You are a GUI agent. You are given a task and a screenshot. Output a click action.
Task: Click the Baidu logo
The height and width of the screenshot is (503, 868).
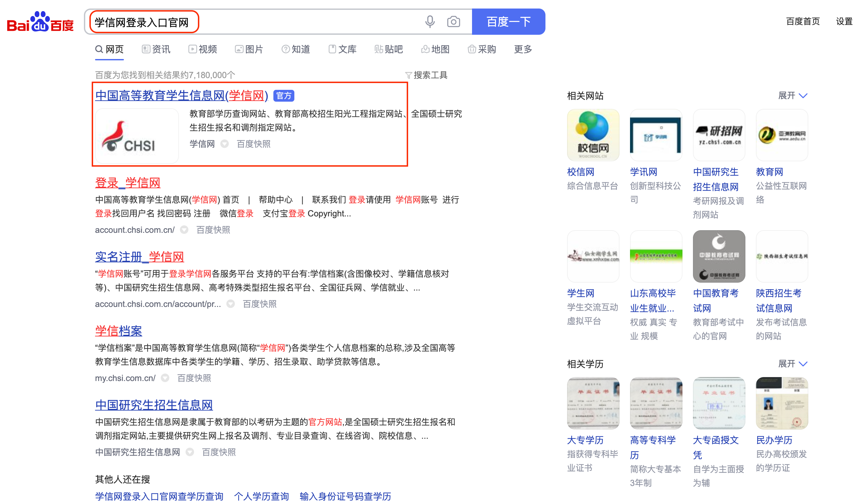tap(40, 22)
